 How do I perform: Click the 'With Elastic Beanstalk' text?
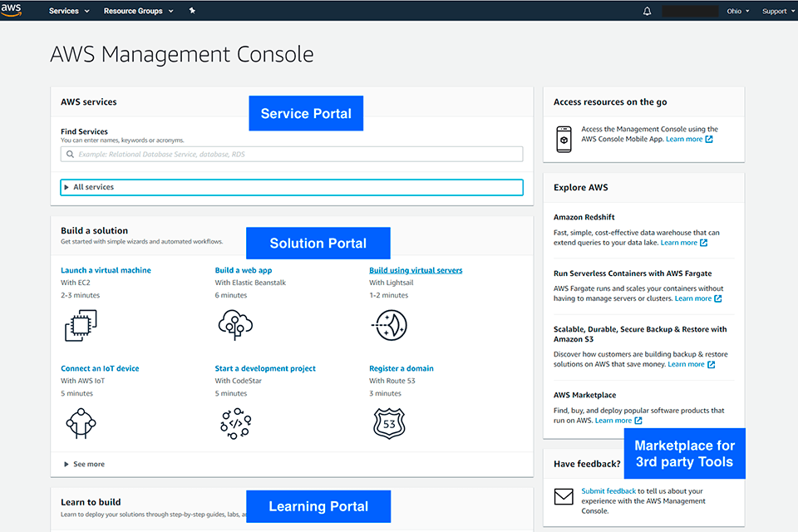250,283
